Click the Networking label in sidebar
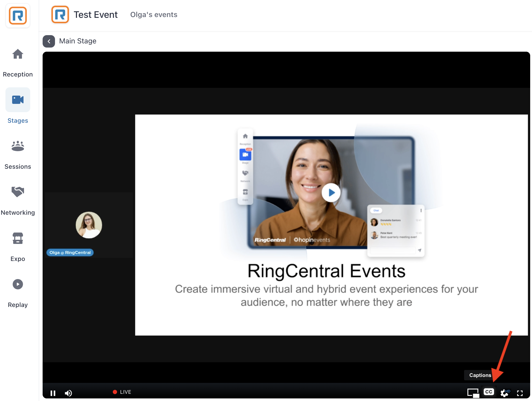The width and height of the screenshot is (532, 401). [x=18, y=213]
